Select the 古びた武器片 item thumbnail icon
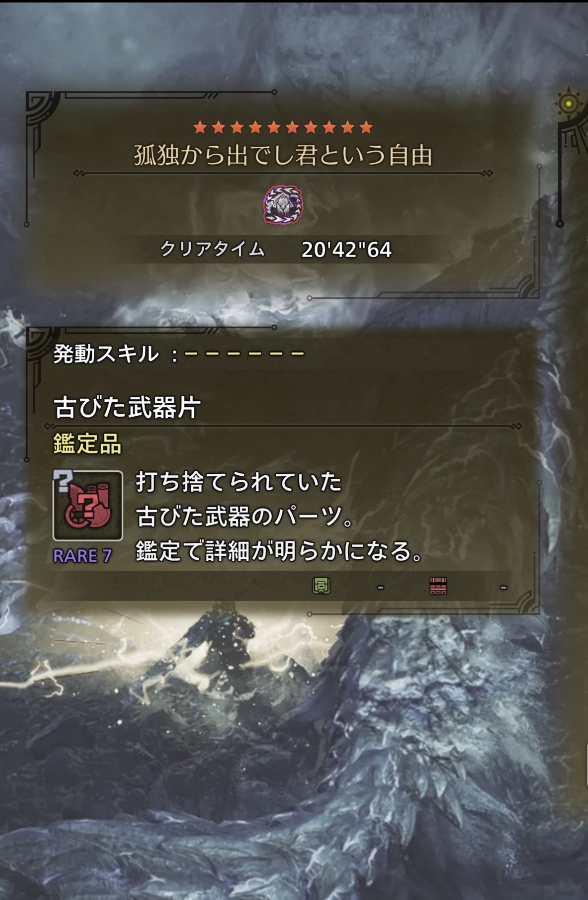The image size is (588, 900). tap(88, 505)
